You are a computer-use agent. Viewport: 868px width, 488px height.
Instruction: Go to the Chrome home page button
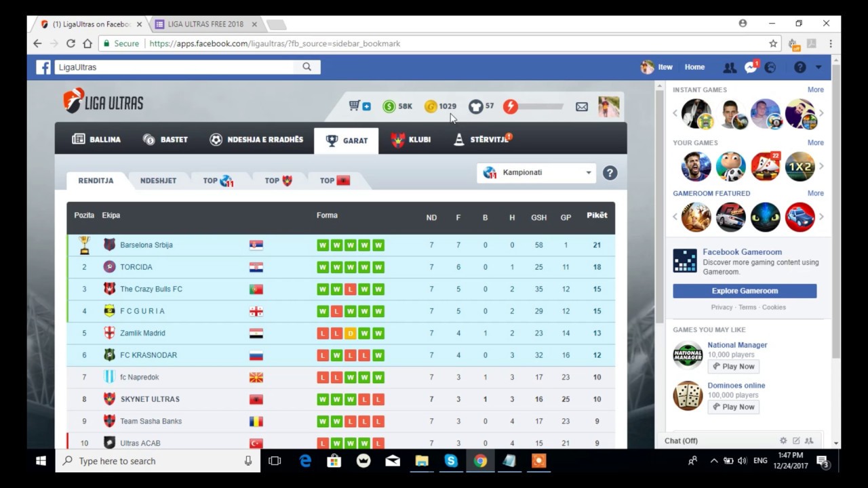(x=87, y=43)
